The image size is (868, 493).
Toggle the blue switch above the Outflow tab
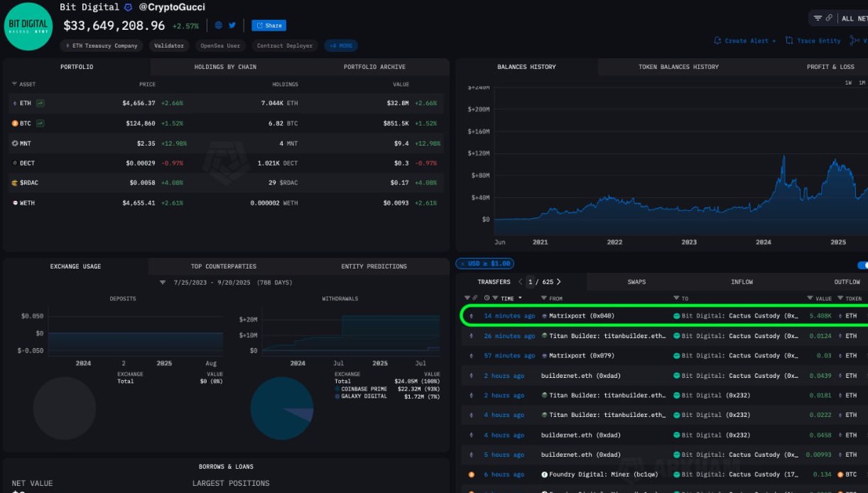pos(862,265)
